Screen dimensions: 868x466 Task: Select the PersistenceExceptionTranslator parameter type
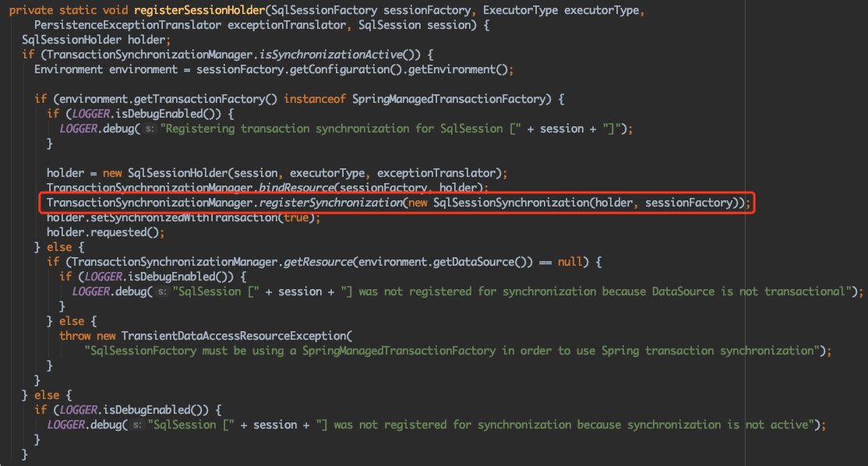[127, 25]
